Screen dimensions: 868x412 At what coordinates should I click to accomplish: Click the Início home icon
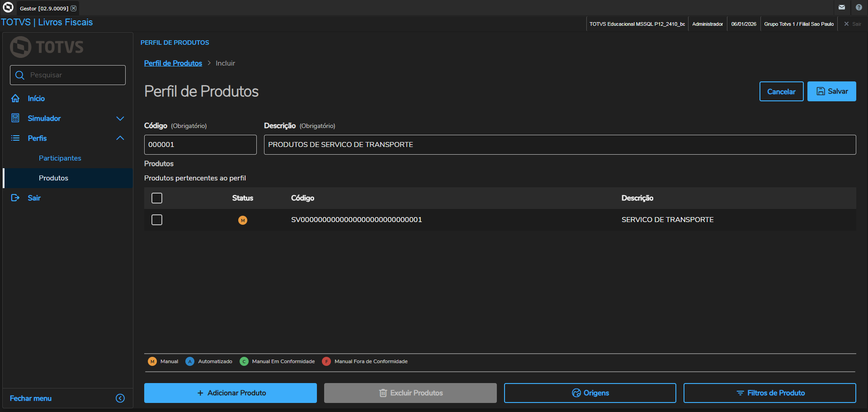click(x=15, y=98)
